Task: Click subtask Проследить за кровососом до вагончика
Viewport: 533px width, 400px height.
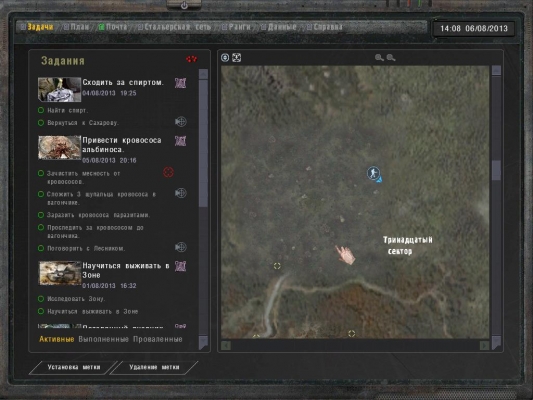Action: (x=95, y=231)
